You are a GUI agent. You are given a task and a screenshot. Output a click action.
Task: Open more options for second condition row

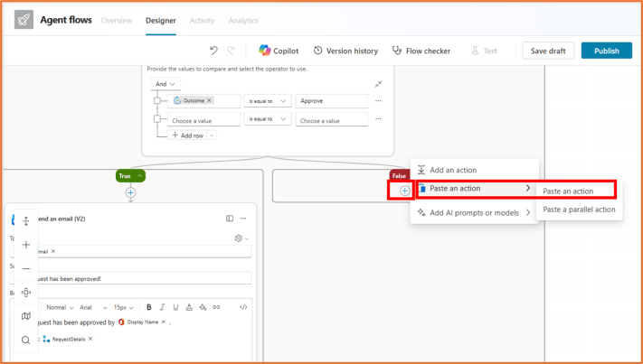coord(378,118)
